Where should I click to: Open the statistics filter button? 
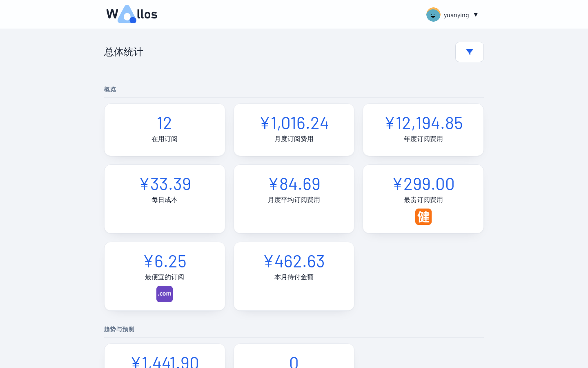[x=470, y=52]
